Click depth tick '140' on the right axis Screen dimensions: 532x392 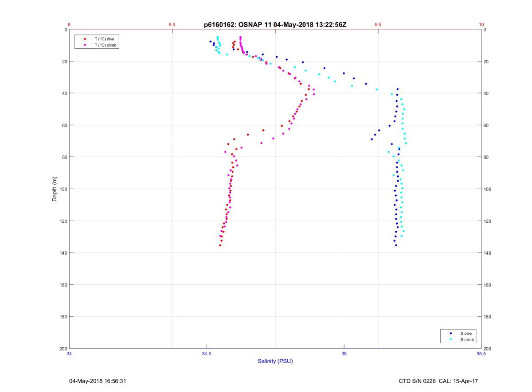click(x=488, y=253)
